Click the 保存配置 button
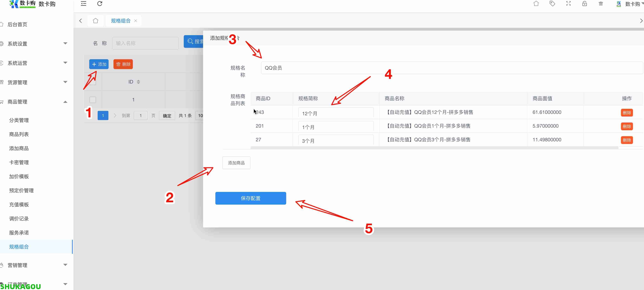The image size is (644, 290). tap(251, 198)
